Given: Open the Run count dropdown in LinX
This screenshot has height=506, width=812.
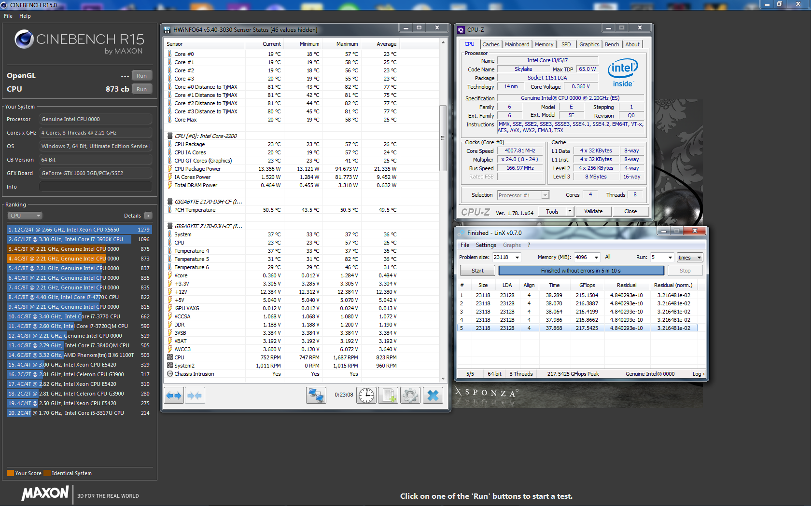Looking at the screenshot, I should click(670, 258).
